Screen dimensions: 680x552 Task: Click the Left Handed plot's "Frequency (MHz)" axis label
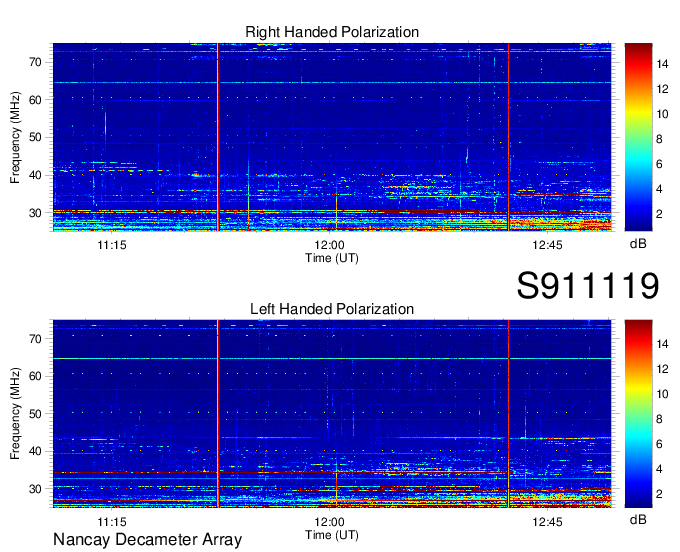coord(15,414)
